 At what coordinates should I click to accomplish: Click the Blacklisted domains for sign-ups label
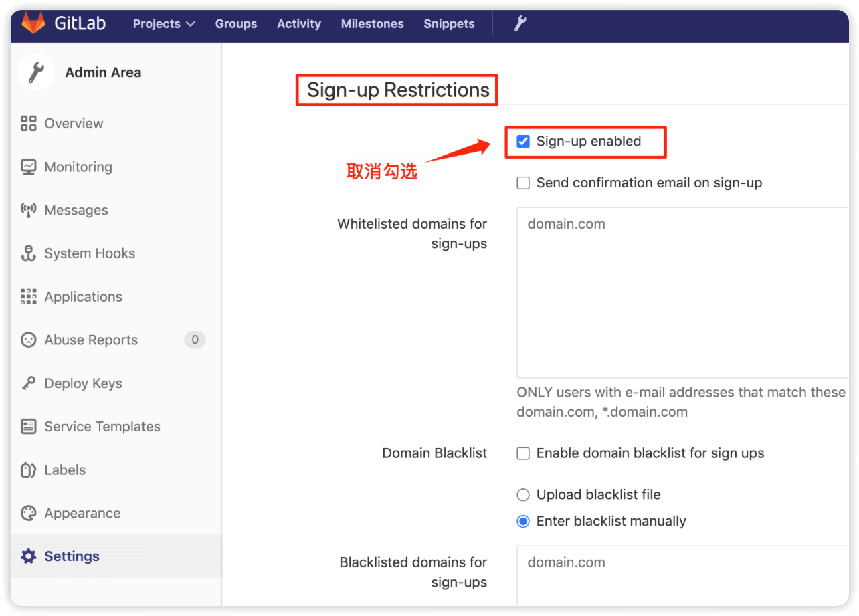tap(413, 572)
